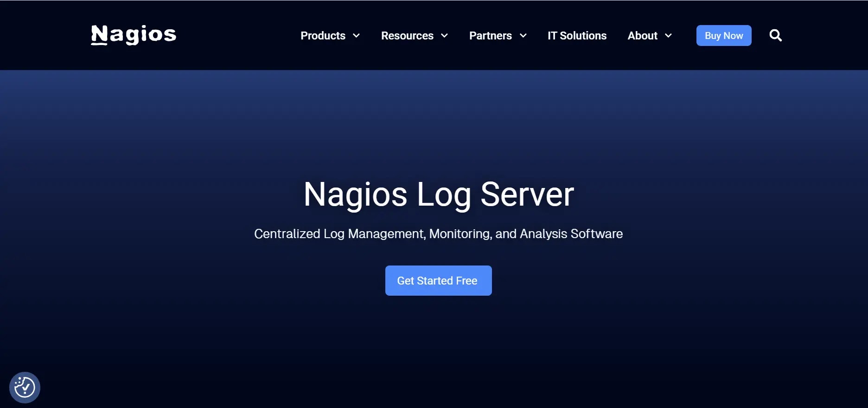Viewport: 868px width, 408px height.
Task: Expand the chevron beside Partners
Action: click(x=523, y=36)
